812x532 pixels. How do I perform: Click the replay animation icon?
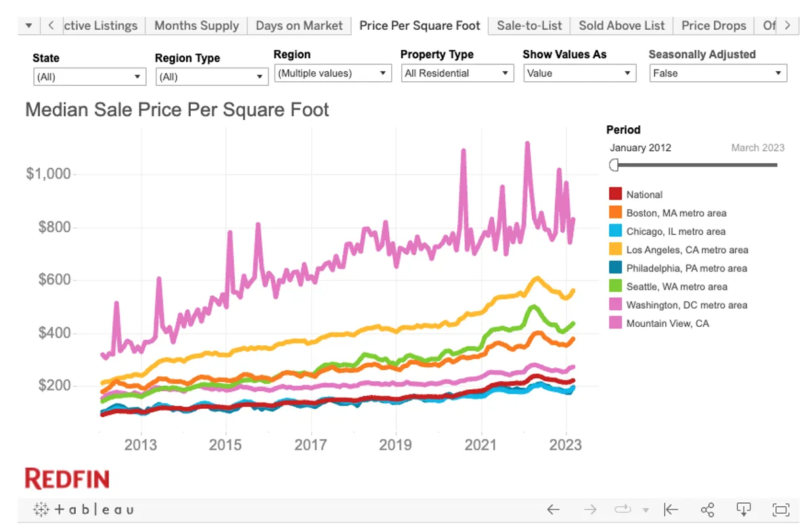point(623,510)
